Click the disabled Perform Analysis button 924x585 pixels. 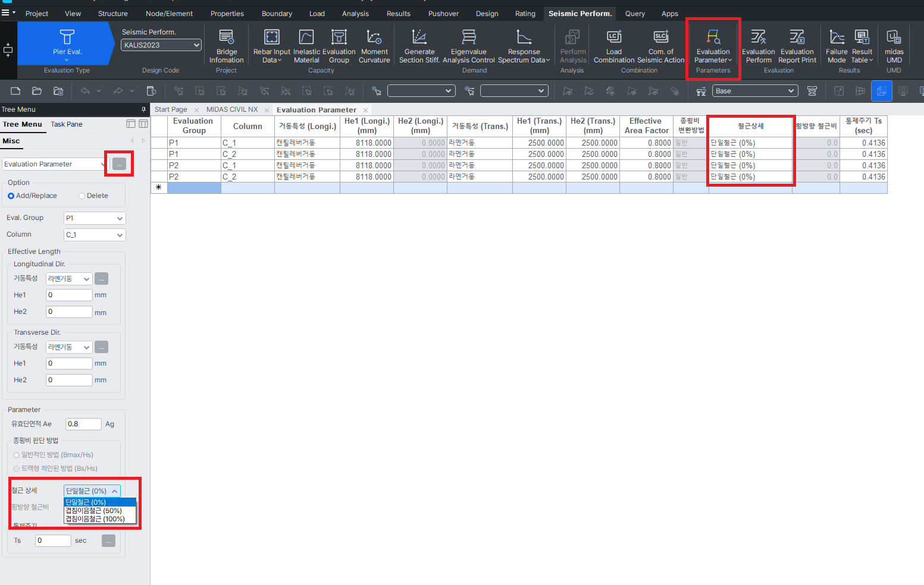[572, 46]
